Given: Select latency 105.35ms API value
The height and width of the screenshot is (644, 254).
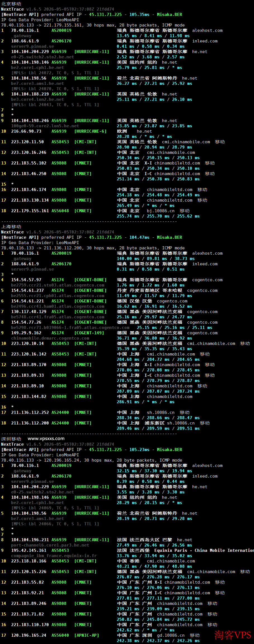Looking at the screenshot, I should pos(139,15).
